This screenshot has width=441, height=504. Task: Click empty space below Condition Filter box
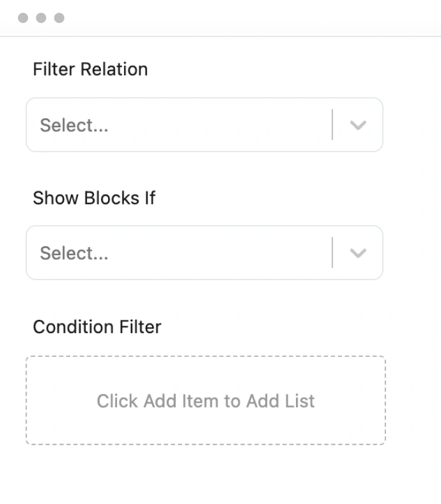pos(205,476)
